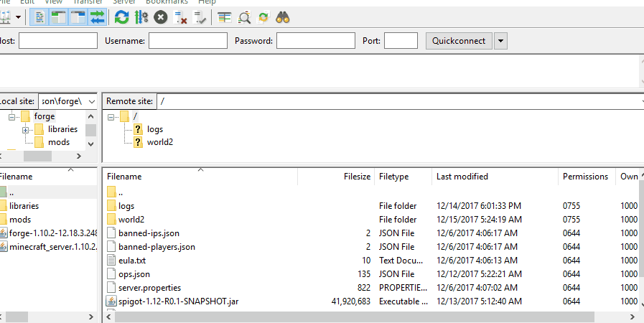Click the Password input field

315,41
